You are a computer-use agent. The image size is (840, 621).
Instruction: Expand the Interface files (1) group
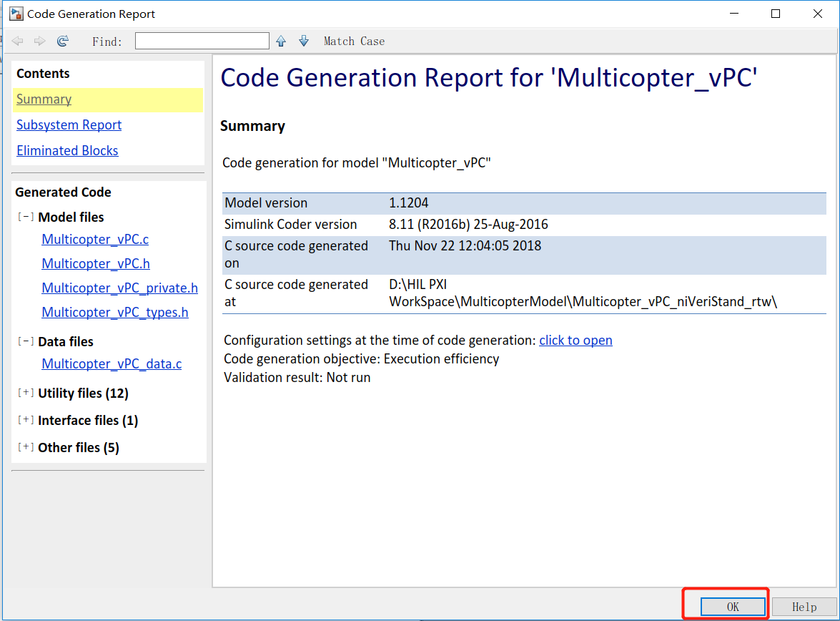(26, 420)
